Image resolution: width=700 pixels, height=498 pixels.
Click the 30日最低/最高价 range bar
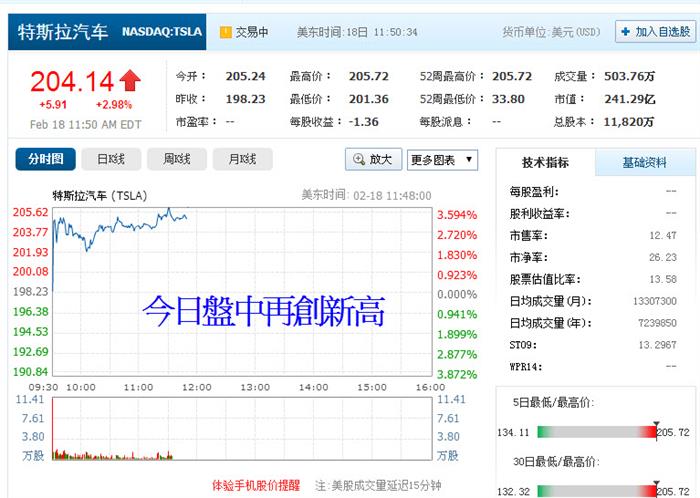click(597, 491)
